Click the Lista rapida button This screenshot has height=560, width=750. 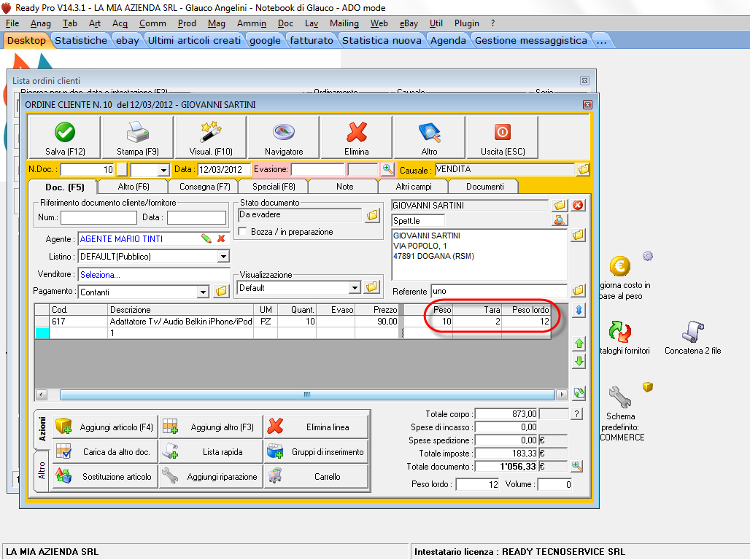210,452
